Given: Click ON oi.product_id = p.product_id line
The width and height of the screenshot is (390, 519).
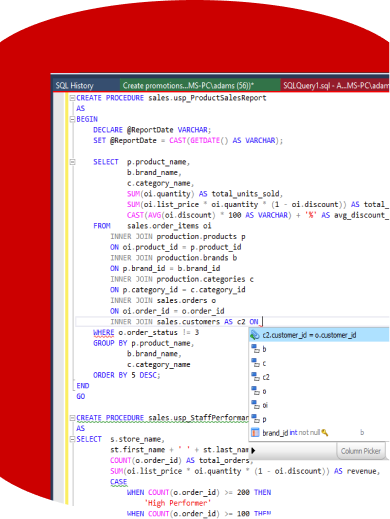Looking at the screenshot, I should (x=176, y=247).
